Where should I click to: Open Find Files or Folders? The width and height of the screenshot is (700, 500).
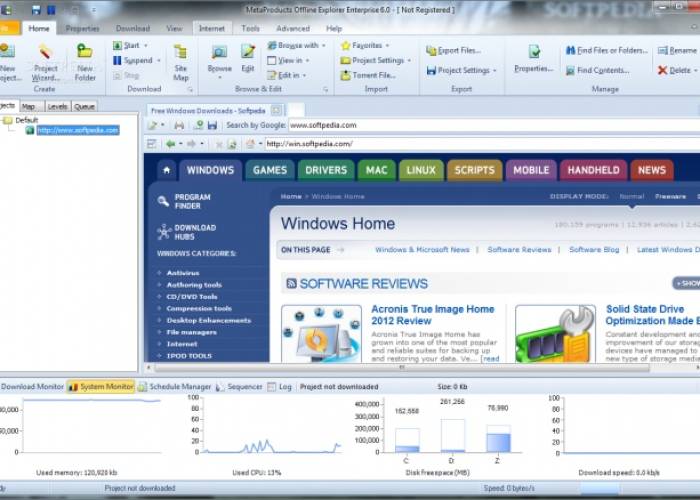tap(606, 50)
